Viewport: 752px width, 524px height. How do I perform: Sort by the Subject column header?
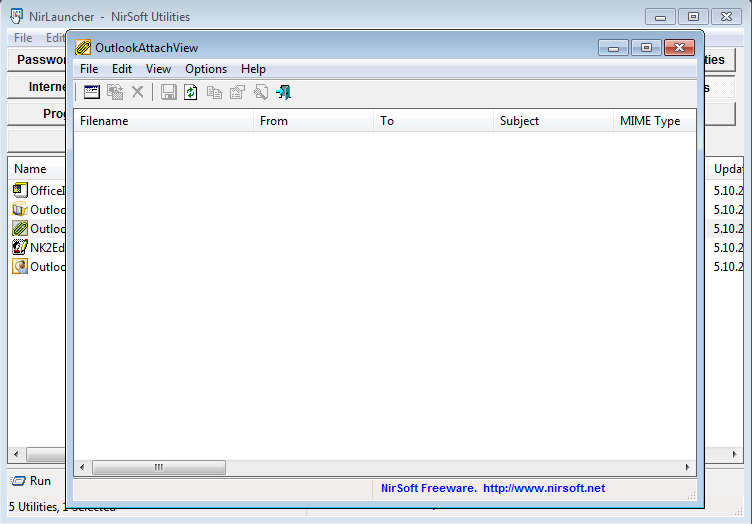(553, 121)
